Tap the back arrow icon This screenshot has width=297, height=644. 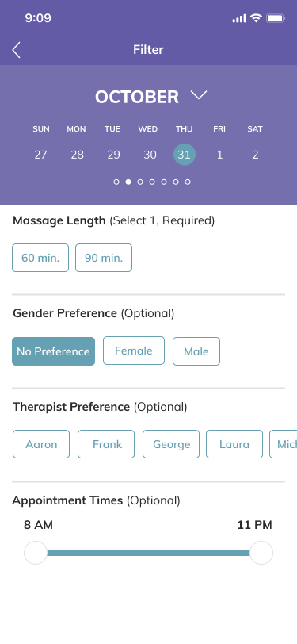[16, 50]
